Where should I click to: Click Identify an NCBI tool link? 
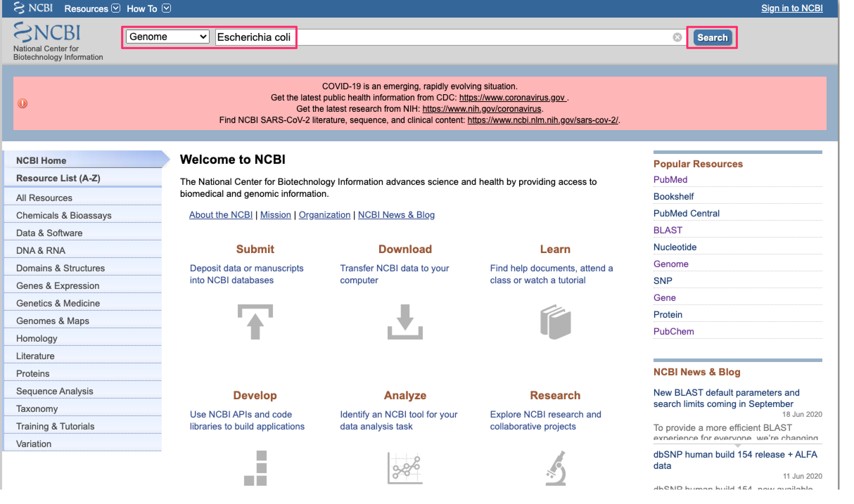(x=399, y=420)
